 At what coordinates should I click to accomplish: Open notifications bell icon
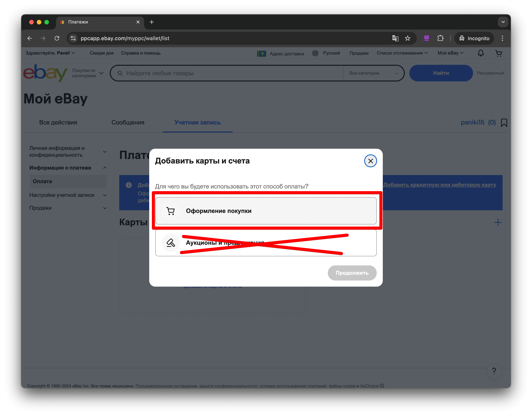click(x=481, y=53)
